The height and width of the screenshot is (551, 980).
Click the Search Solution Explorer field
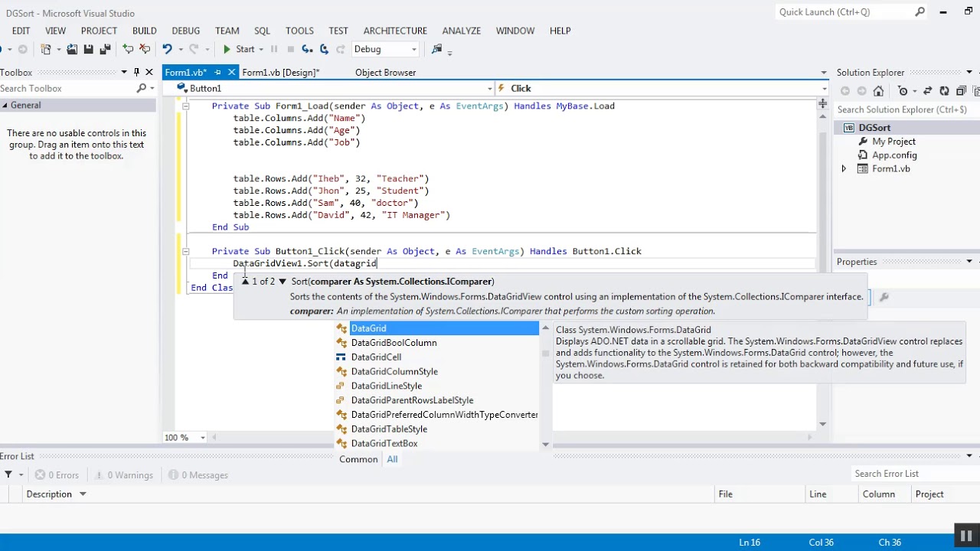click(902, 109)
